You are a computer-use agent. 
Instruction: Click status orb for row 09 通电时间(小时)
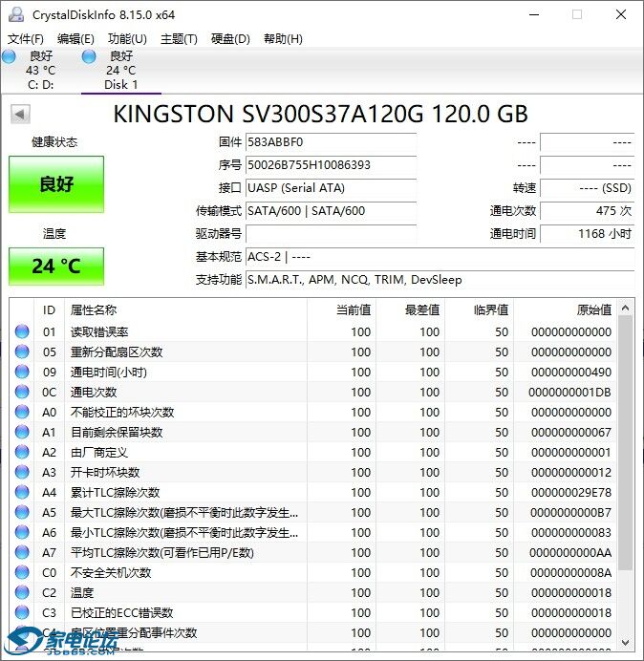[x=22, y=372]
